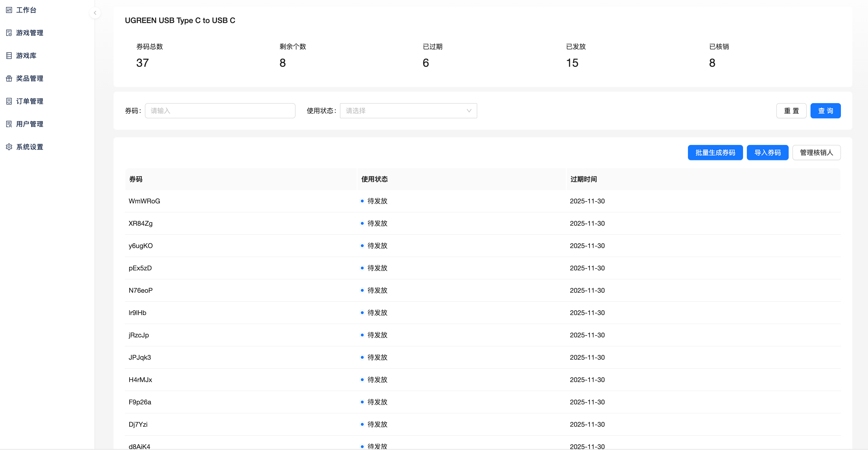Viewport: 868px width, 450px height.
Task: Click the 系统设置 gear icon
Action: pyautogui.click(x=9, y=147)
